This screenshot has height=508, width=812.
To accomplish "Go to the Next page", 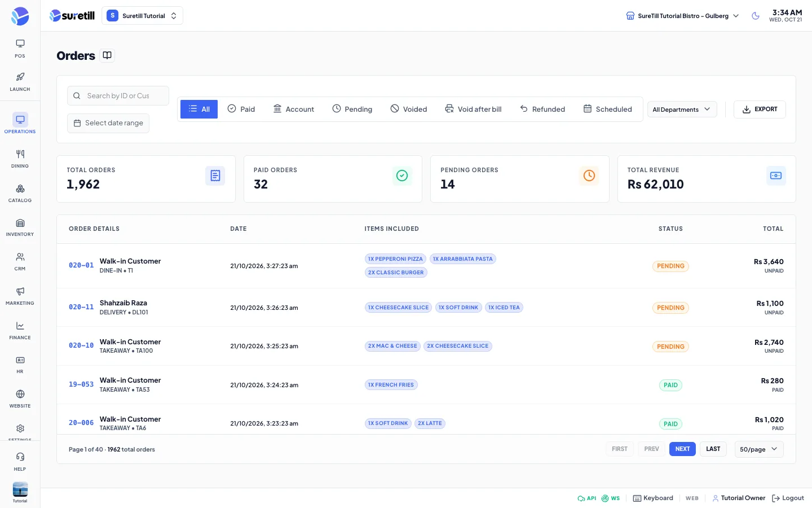I will click(x=682, y=449).
